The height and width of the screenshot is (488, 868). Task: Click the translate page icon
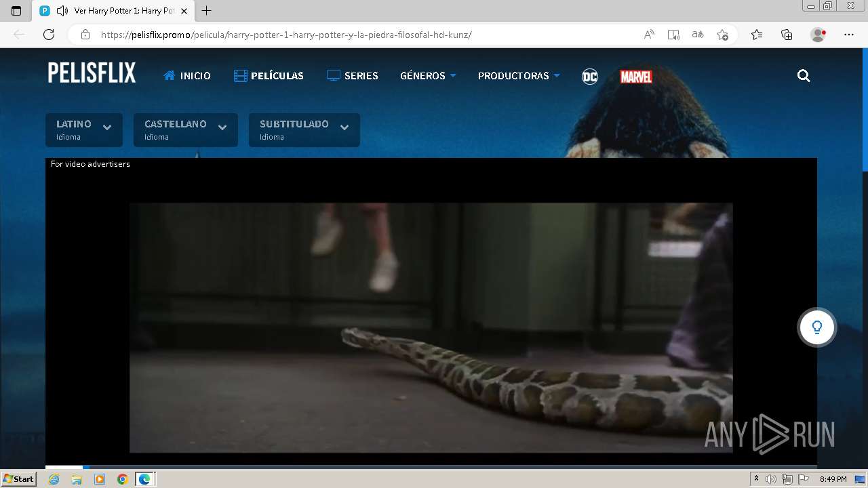point(698,35)
